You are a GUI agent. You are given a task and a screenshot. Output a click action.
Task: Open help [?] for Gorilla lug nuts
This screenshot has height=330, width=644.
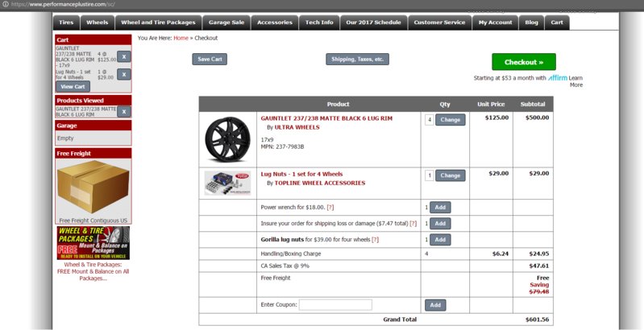pos(375,239)
